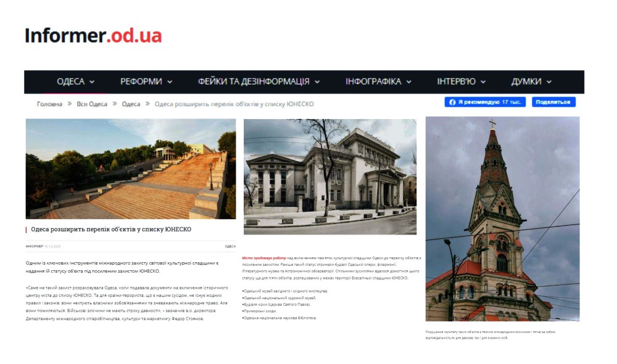Viewport: 617px width, 364px height.
Task: Click the ОДЕСА category tag under headline
Action: (x=230, y=246)
